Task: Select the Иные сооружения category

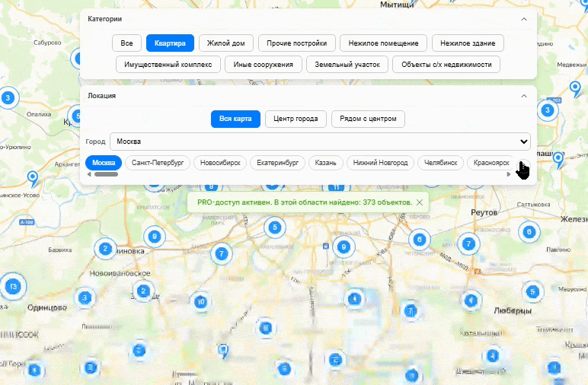Action: tap(264, 65)
